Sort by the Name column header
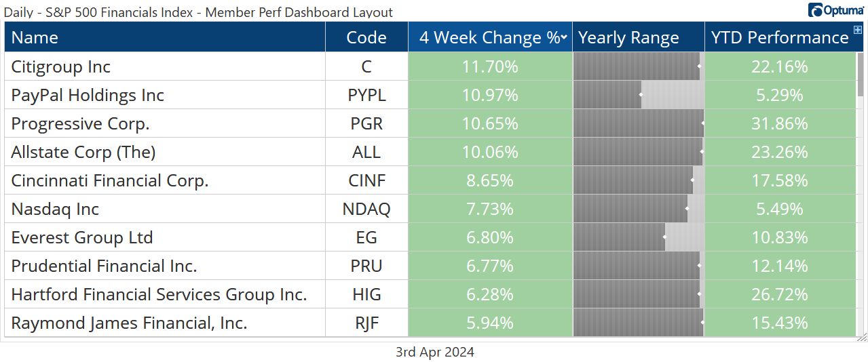This screenshot has height=362, width=868. point(35,38)
